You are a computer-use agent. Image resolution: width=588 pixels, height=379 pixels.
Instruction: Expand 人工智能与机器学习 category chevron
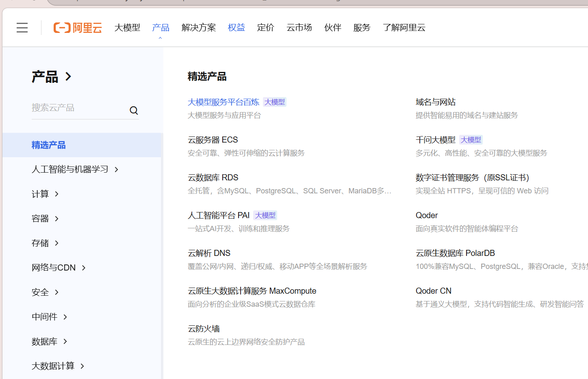(117, 169)
